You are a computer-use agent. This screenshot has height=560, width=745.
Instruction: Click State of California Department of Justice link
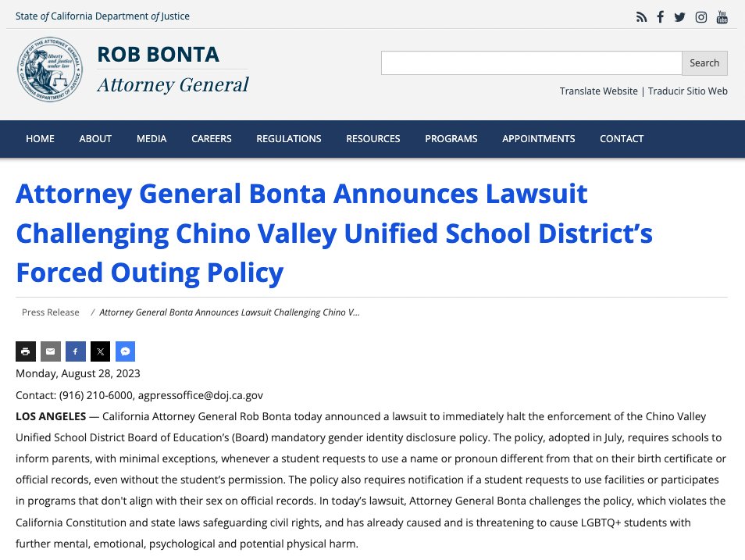click(x=102, y=16)
